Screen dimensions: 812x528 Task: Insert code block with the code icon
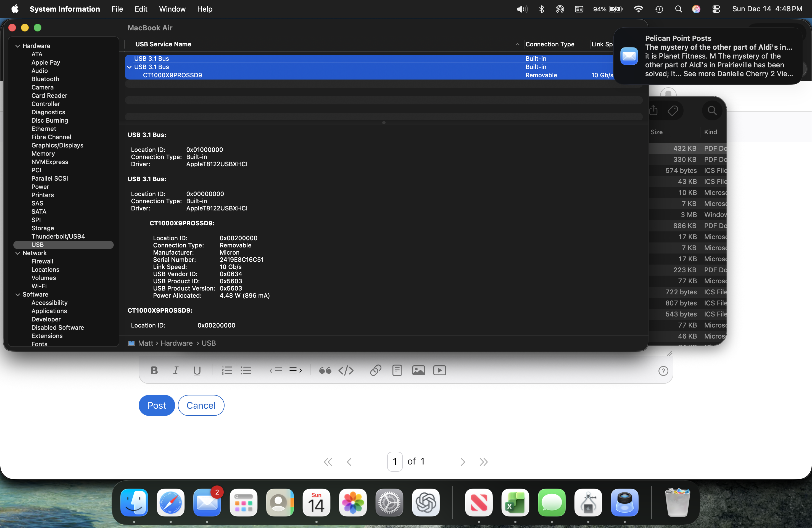click(x=346, y=370)
